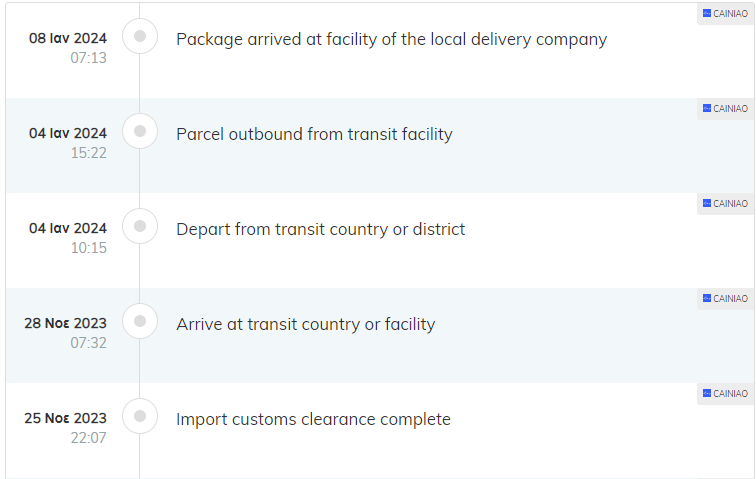Select the timeline dot for 28 Νοε 2023 07:32
Viewport: 756px width, 479px height.
click(140, 321)
